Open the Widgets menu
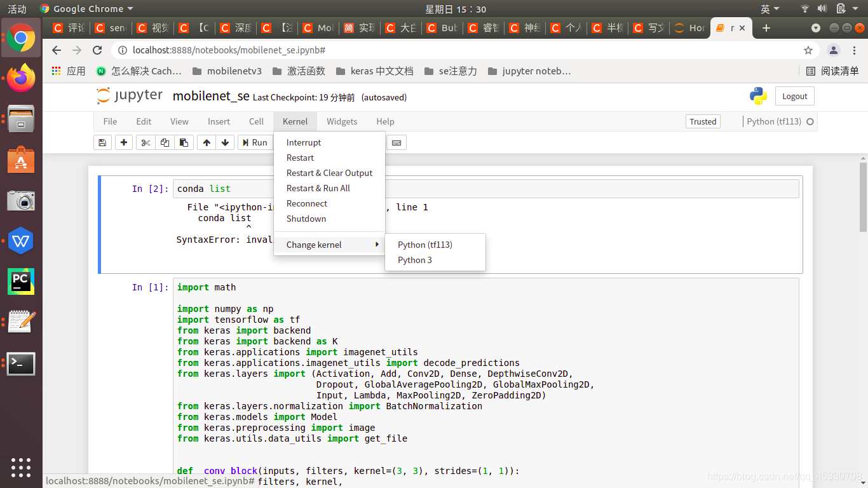Viewport: 868px width, 488px height. click(342, 121)
